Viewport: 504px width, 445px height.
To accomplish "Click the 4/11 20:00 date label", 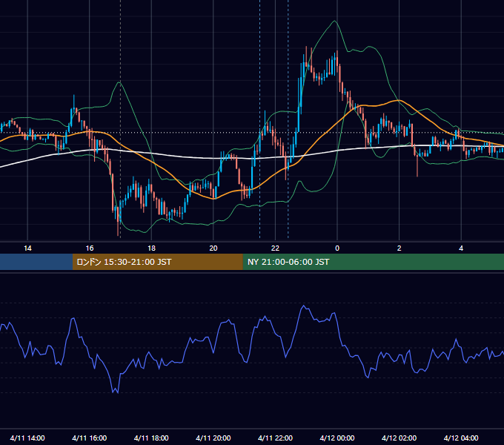I will pos(213,438).
